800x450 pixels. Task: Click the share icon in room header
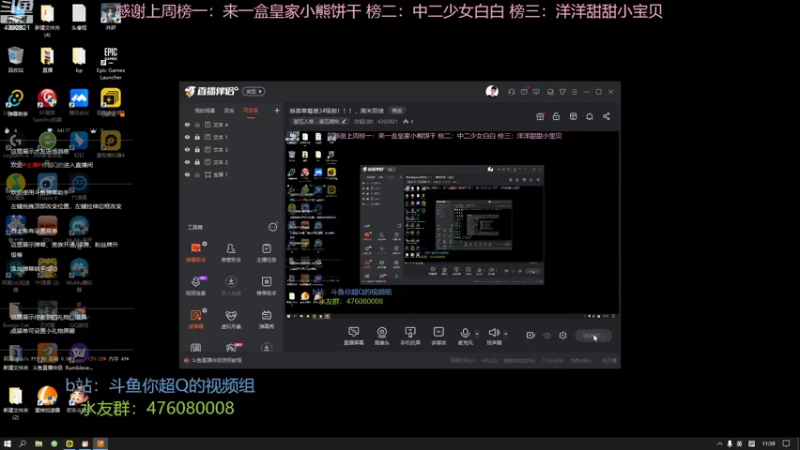(606, 116)
